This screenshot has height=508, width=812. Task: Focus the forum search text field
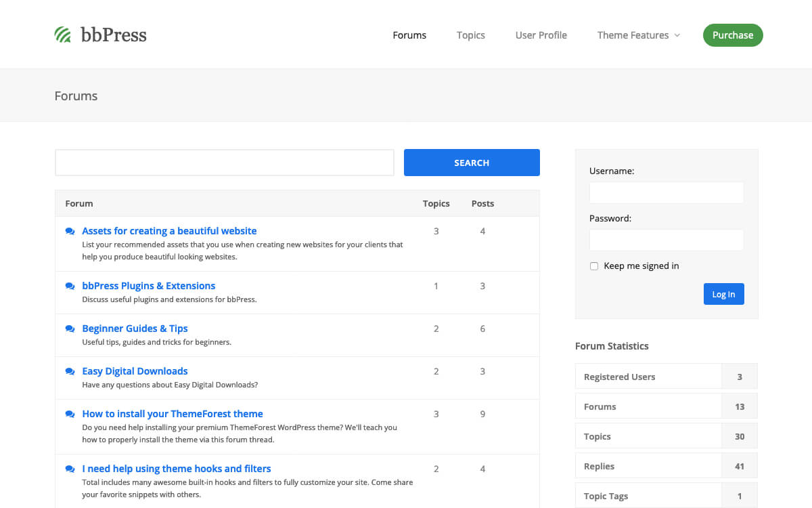pos(224,163)
